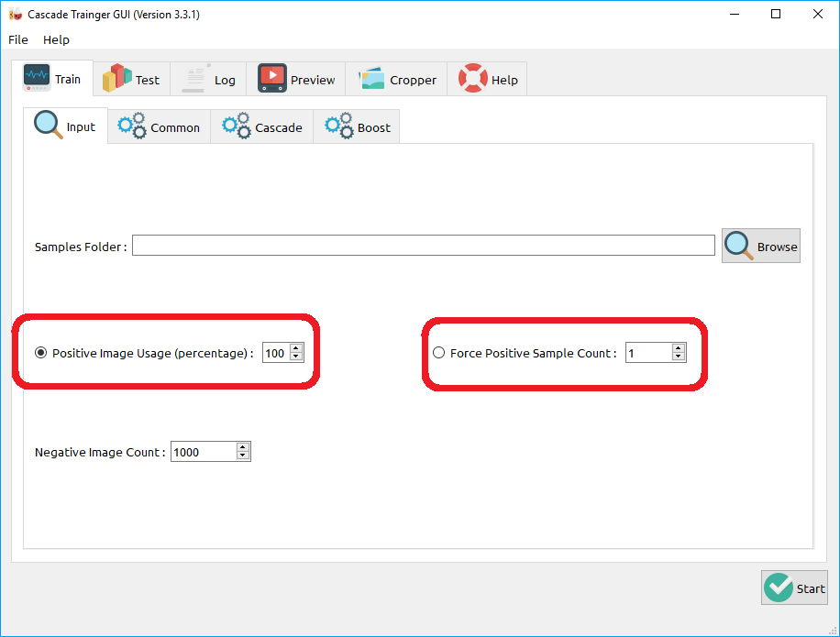The width and height of the screenshot is (840, 637).
Task: Click the Train tab monitor icon
Action: 37,77
